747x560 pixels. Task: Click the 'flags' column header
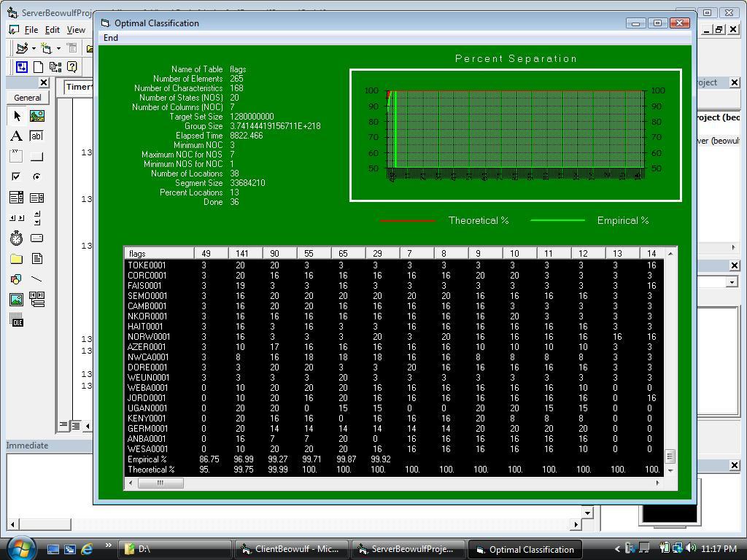click(x=159, y=253)
